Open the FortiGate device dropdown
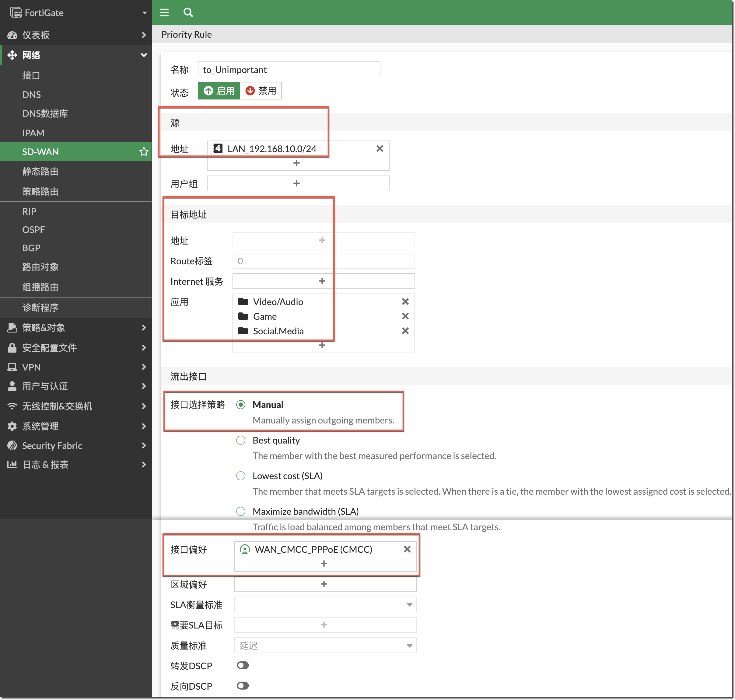 (x=145, y=13)
